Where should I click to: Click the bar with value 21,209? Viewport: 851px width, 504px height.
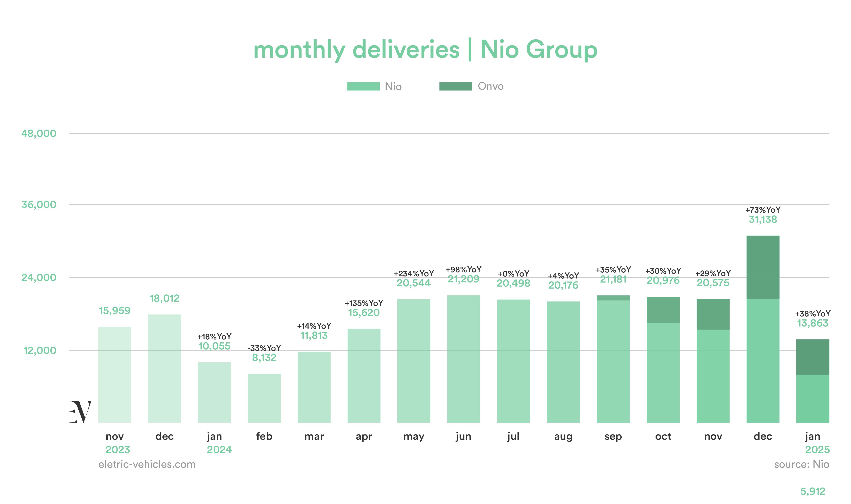(463, 359)
